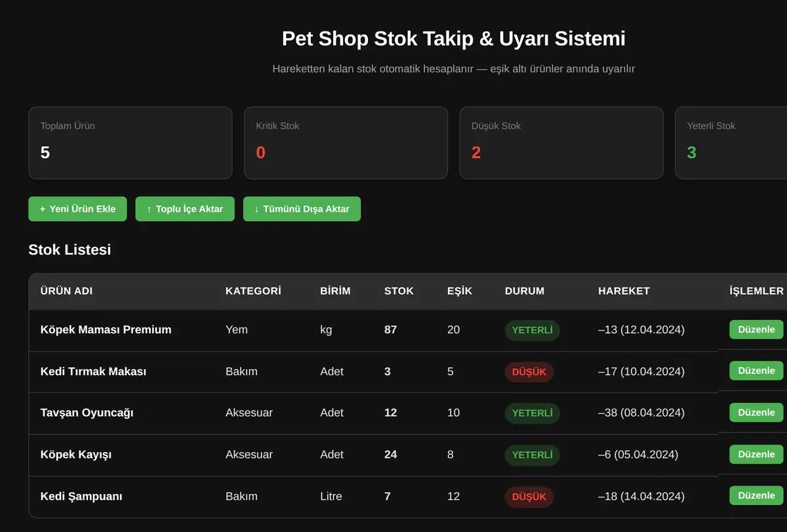Edit the Tavşan Oyuncağı row
This screenshot has height=532, width=787.
[x=756, y=413]
